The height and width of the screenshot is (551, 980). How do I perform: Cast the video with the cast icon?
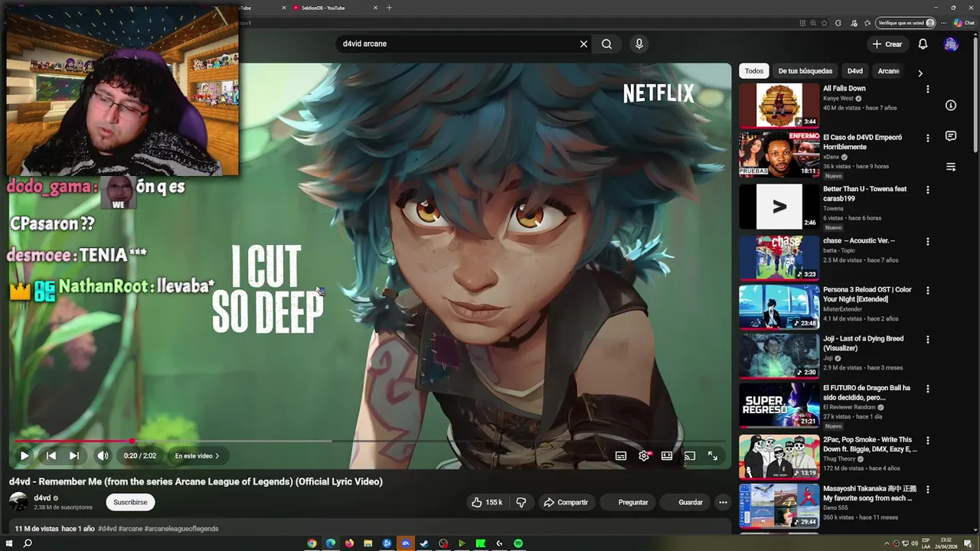690,455
